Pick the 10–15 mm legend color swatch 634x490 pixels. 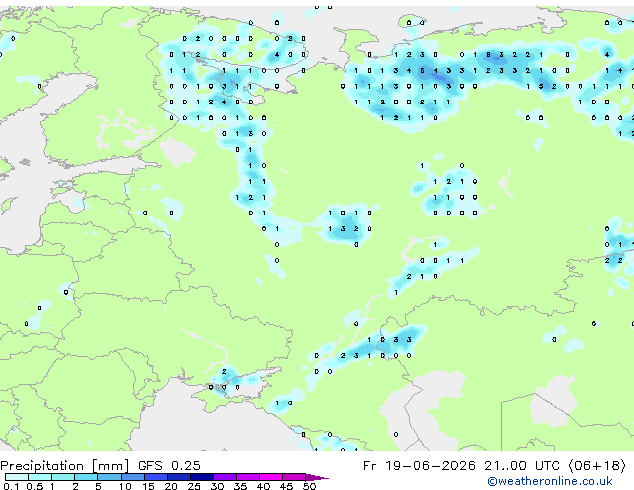click(133, 477)
